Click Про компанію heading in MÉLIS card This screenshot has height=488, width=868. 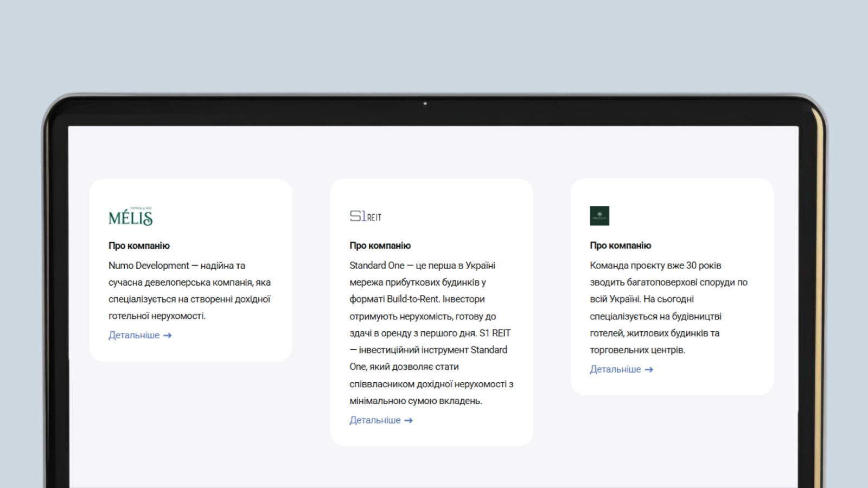click(x=139, y=246)
